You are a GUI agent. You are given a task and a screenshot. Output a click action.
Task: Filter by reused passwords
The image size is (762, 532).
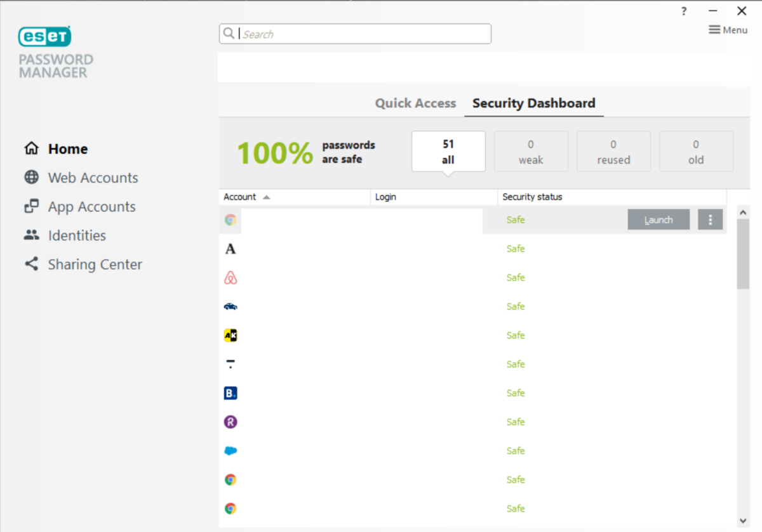613,152
